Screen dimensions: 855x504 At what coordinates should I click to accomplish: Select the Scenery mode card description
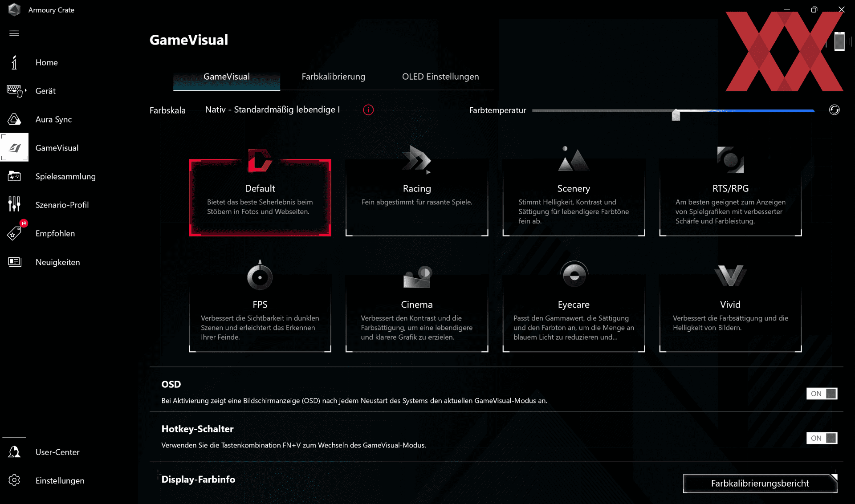pyautogui.click(x=574, y=211)
